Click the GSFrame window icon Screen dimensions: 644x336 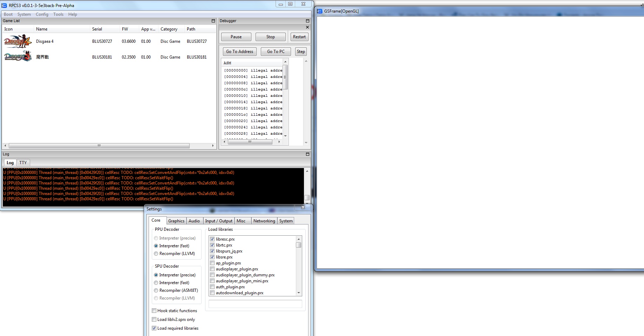320,11
